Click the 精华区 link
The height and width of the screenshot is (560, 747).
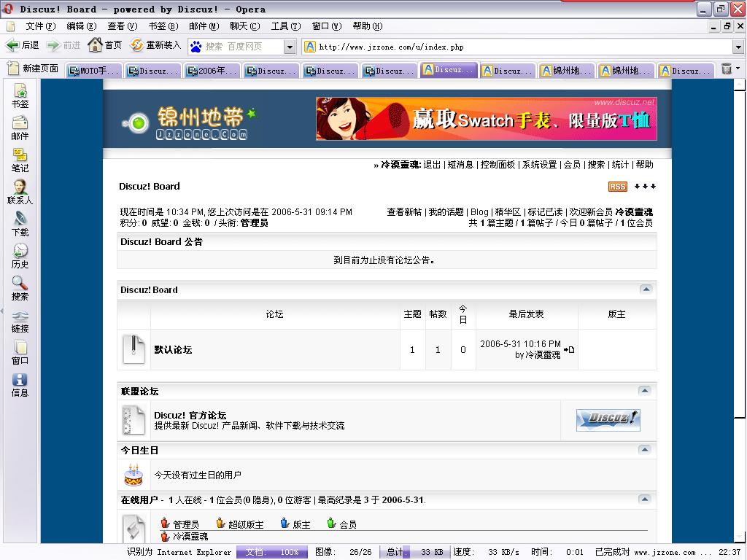(508, 212)
